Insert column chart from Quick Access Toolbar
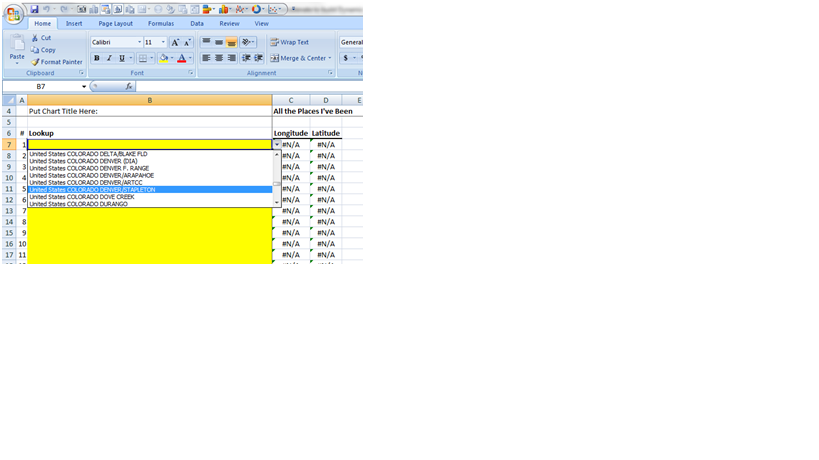The height and width of the screenshot is (460, 819). click(223, 9)
